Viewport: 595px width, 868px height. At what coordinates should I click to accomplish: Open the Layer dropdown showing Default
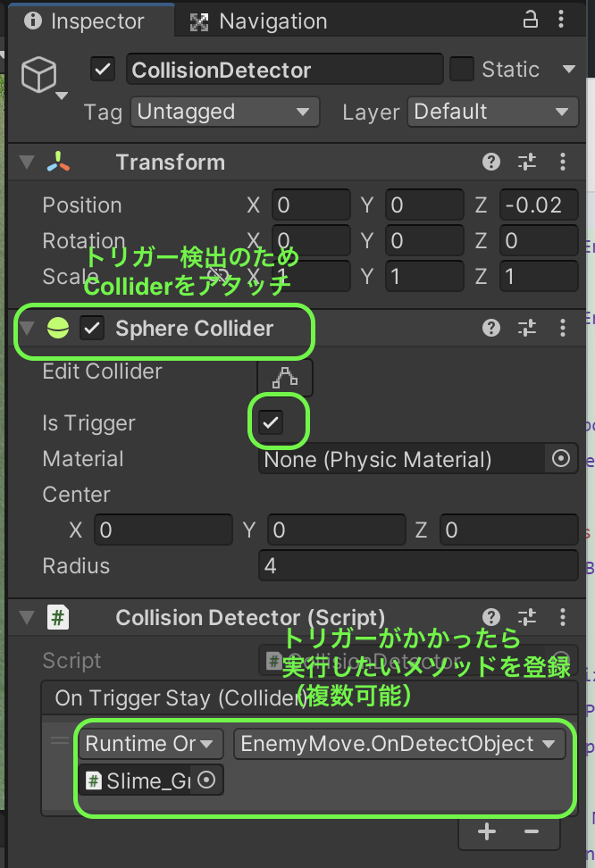pyautogui.click(x=491, y=112)
